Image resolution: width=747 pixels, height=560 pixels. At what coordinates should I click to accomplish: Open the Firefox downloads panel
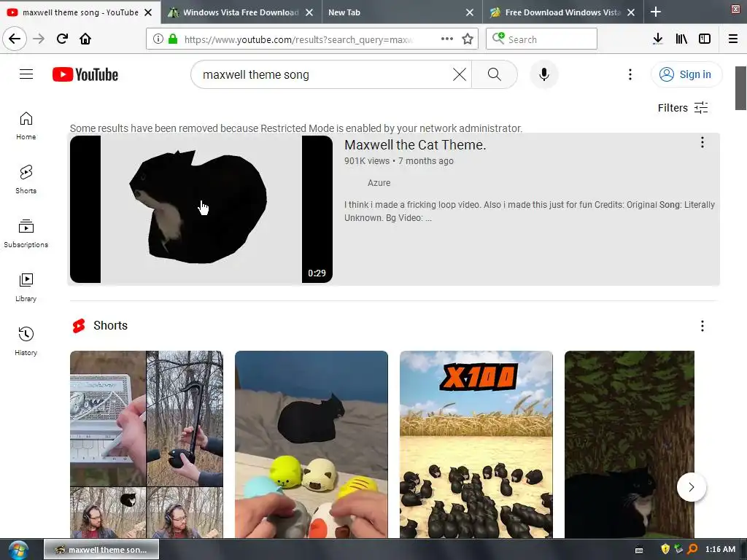657,39
